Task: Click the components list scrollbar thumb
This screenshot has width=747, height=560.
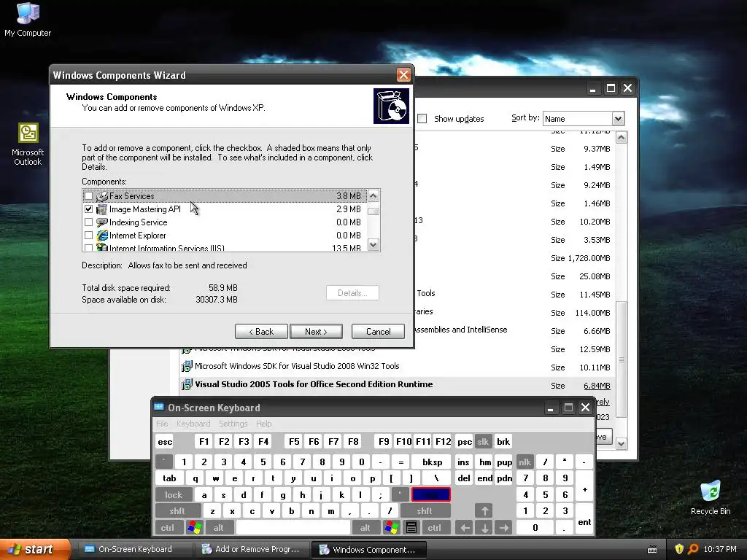Action: click(373, 211)
